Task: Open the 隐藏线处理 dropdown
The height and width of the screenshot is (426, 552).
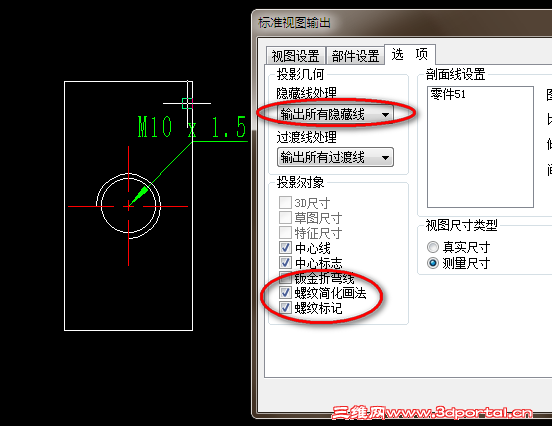Action: tap(335, 114)
